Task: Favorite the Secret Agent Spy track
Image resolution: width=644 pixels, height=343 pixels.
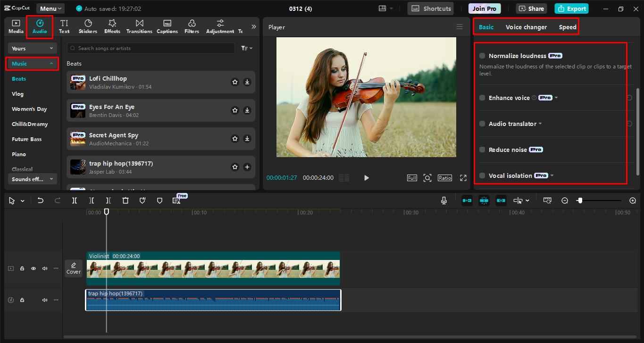Action: [x=235, y=139]
